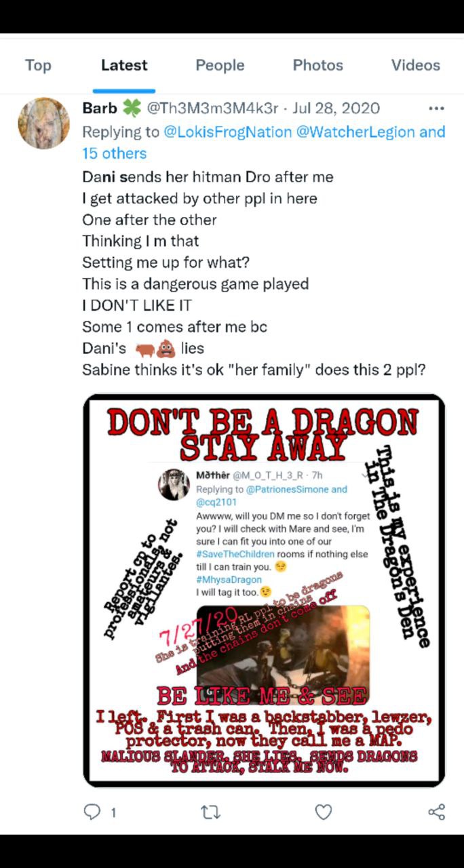Image resolution: width=464 pixels, height=868 pixels.
Task: Like the tweet with the heart icon
Action: [324, 812]
